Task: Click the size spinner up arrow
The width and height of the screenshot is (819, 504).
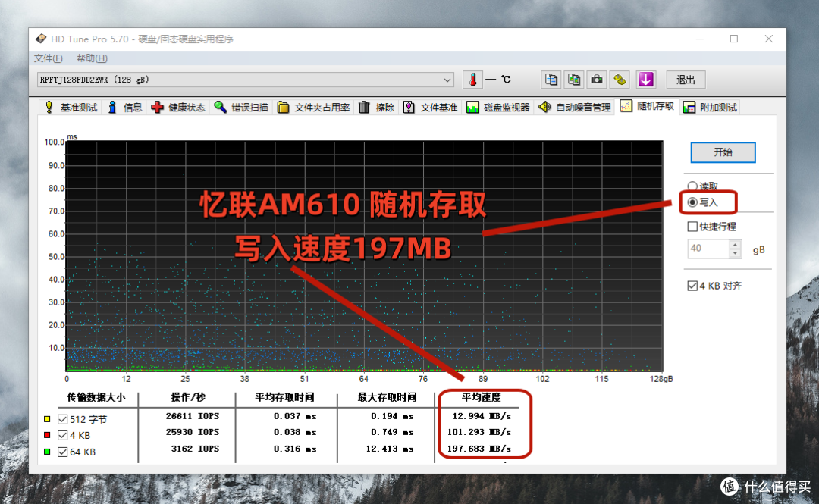Action: tap(733, 243)
